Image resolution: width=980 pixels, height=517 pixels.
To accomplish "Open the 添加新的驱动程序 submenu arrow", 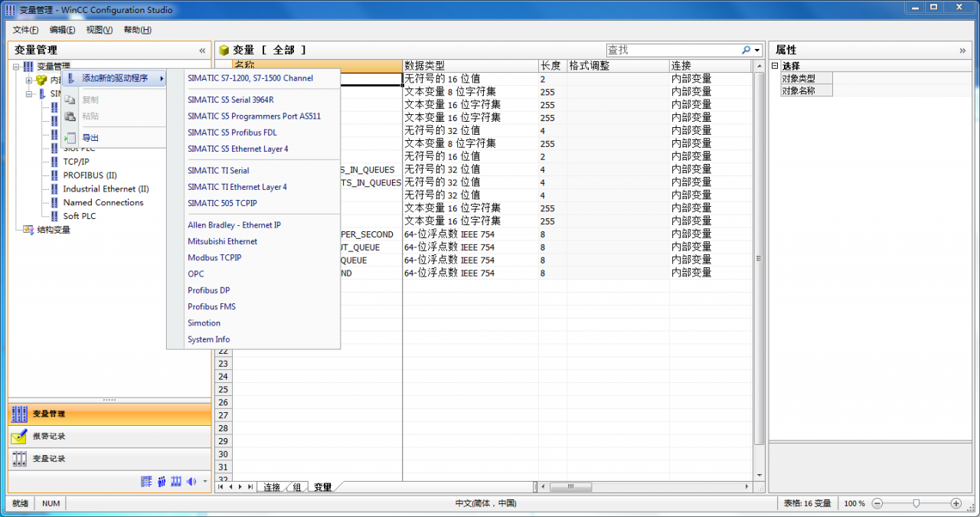I will pos(162,78).
